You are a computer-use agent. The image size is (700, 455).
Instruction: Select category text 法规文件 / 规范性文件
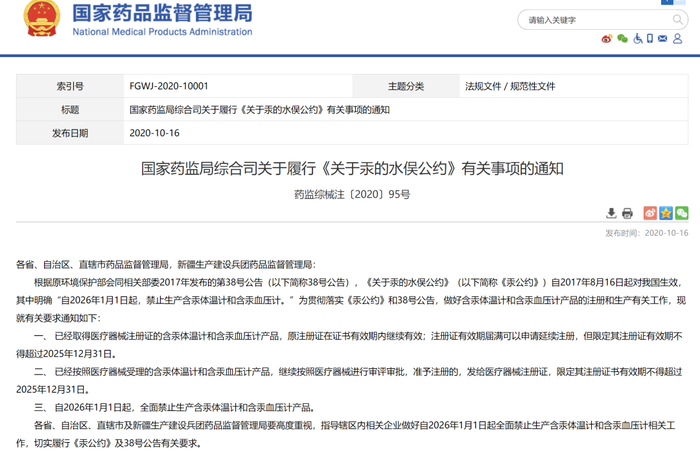[510, 86]
